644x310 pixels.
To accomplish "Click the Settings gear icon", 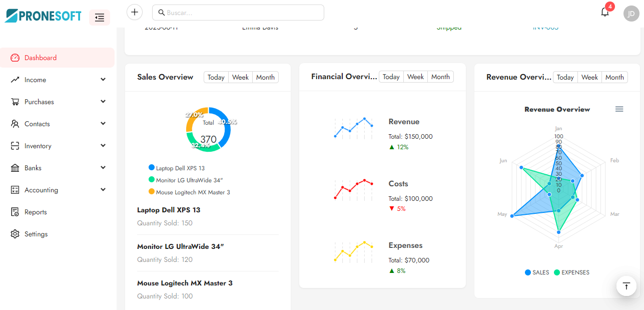I will (x=15, y=234).
